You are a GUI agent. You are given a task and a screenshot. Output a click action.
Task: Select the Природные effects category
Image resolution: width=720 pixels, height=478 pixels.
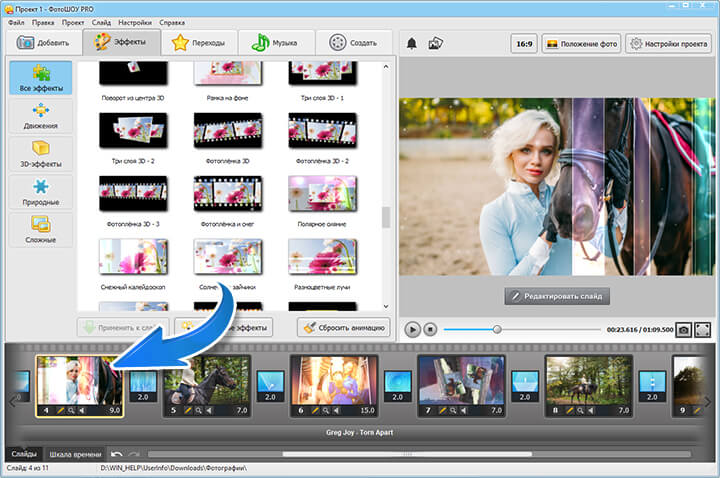click(41, 192)
